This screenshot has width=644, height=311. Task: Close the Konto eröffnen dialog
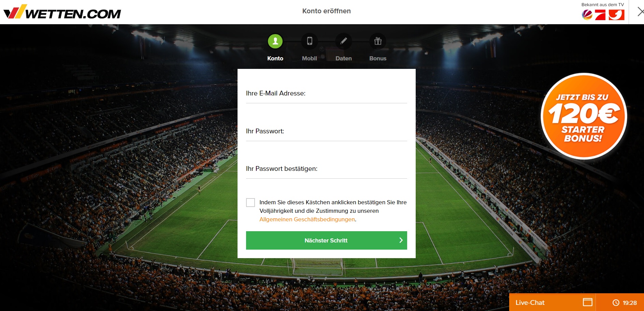(x=640, y=12)
